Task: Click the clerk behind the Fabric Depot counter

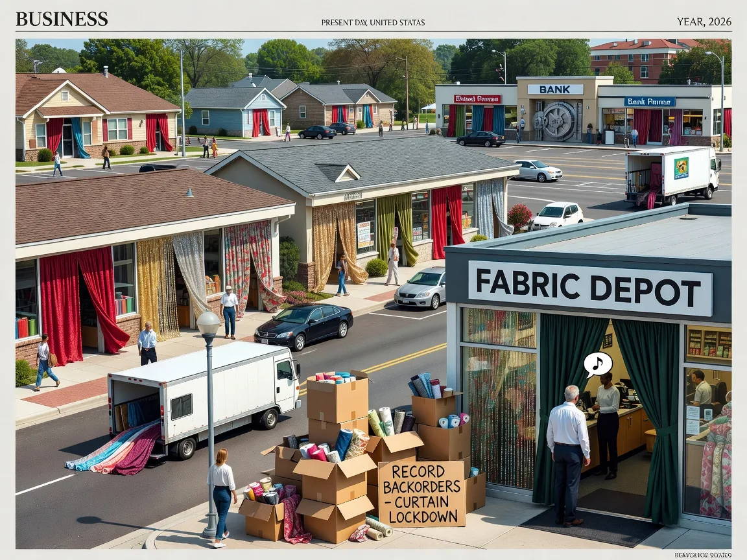Action: click(x=607, y=425)
